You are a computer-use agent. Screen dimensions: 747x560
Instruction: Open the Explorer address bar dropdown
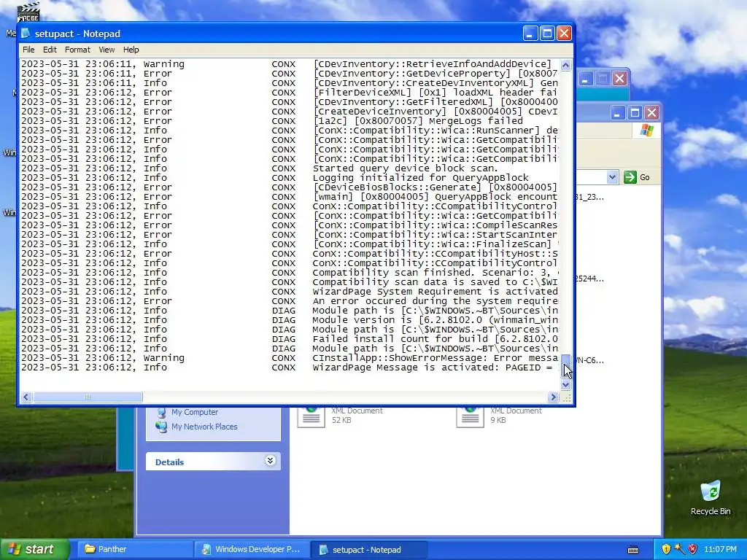click(x=612, y=177)
